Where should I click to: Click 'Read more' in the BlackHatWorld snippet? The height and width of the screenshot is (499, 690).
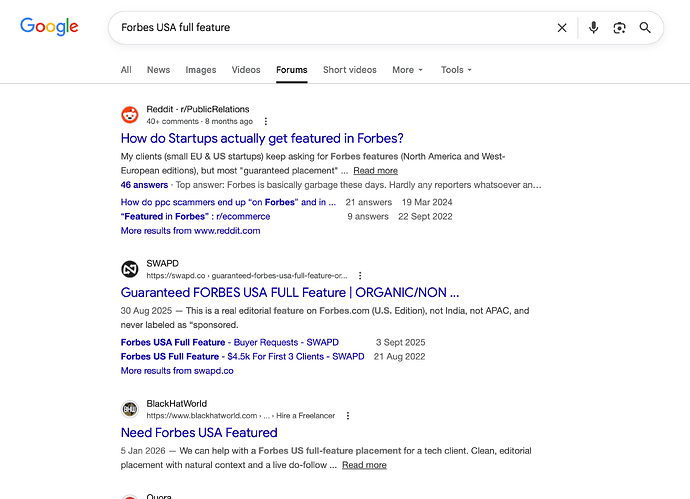click(364, 465)
